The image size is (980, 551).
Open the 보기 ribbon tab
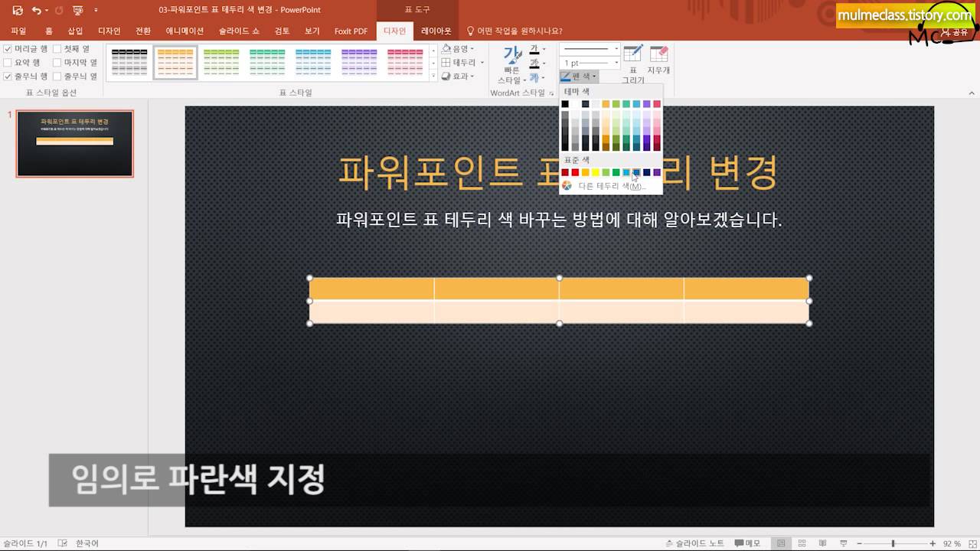coord(312,31)
